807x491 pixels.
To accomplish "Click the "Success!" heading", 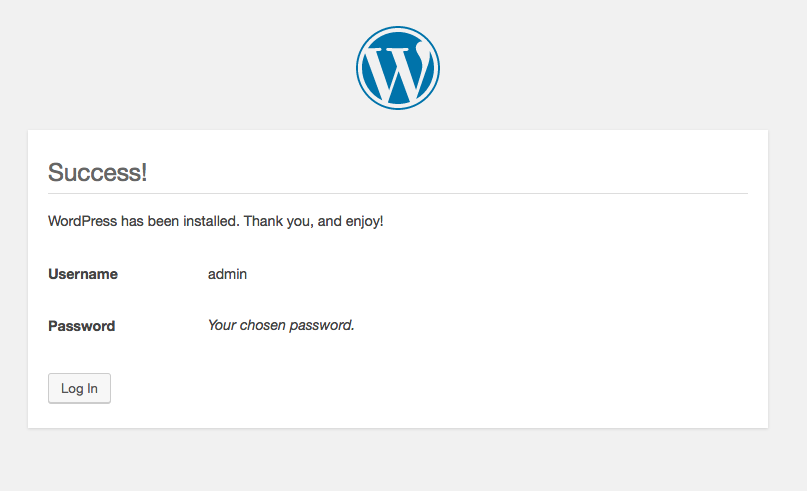I will (x=98, y=172).
